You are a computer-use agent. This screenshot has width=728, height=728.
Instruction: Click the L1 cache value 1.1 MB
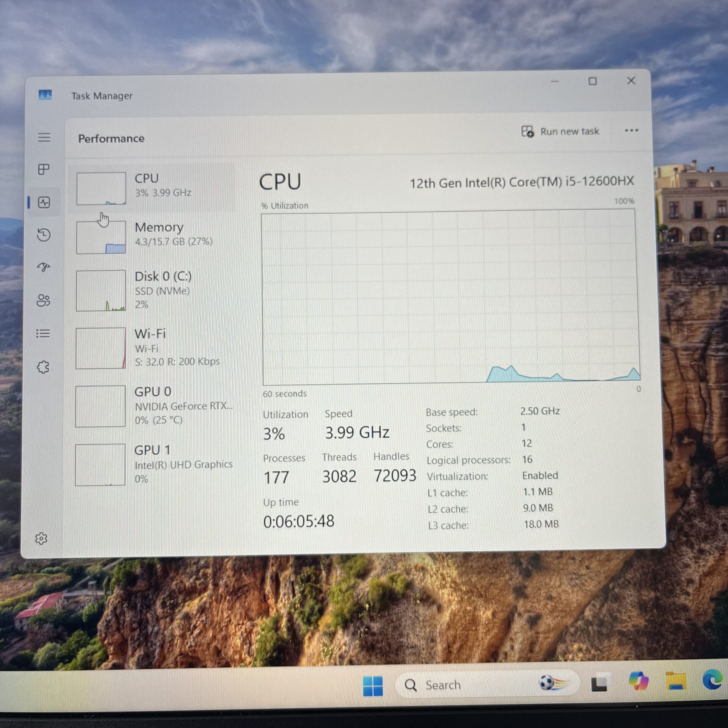click(538, 492)
